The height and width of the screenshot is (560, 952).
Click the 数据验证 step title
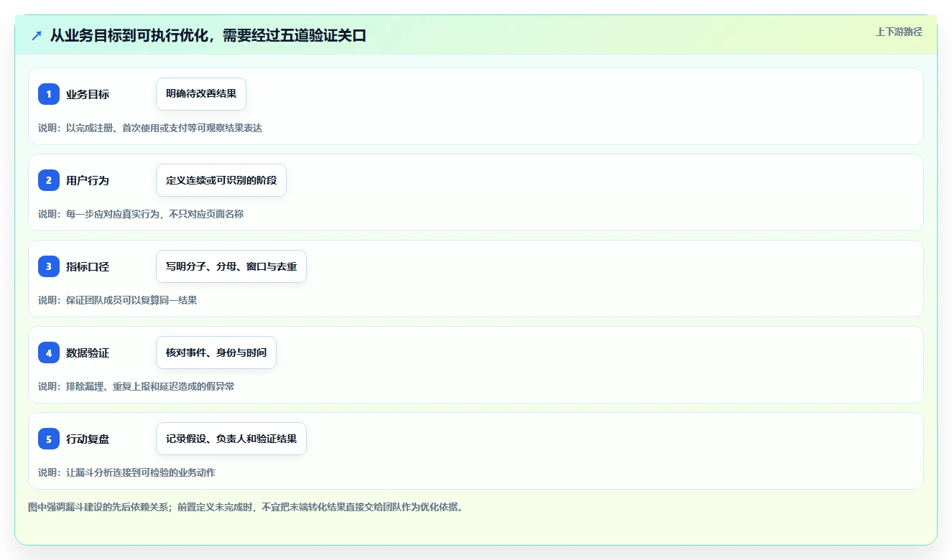(88, 353)
